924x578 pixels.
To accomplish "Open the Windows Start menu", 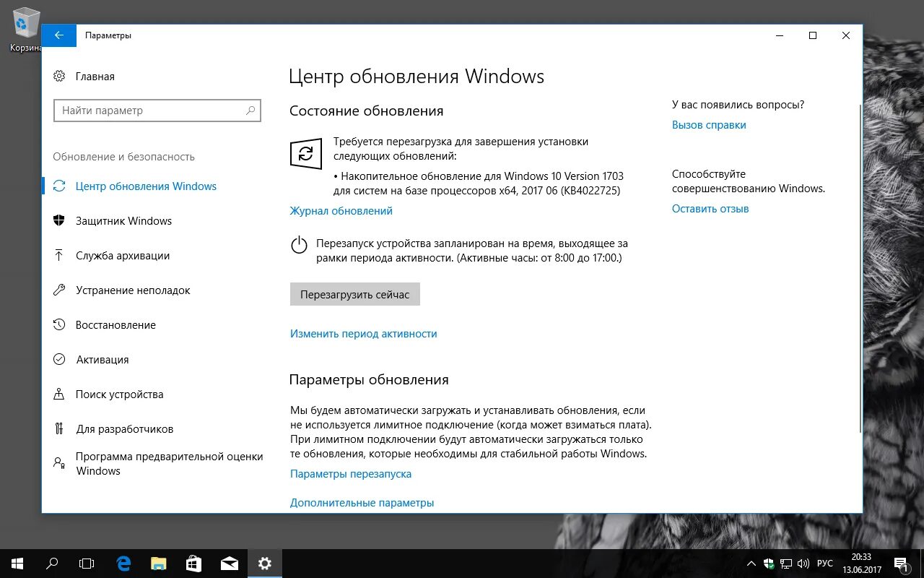I will 17,564.
